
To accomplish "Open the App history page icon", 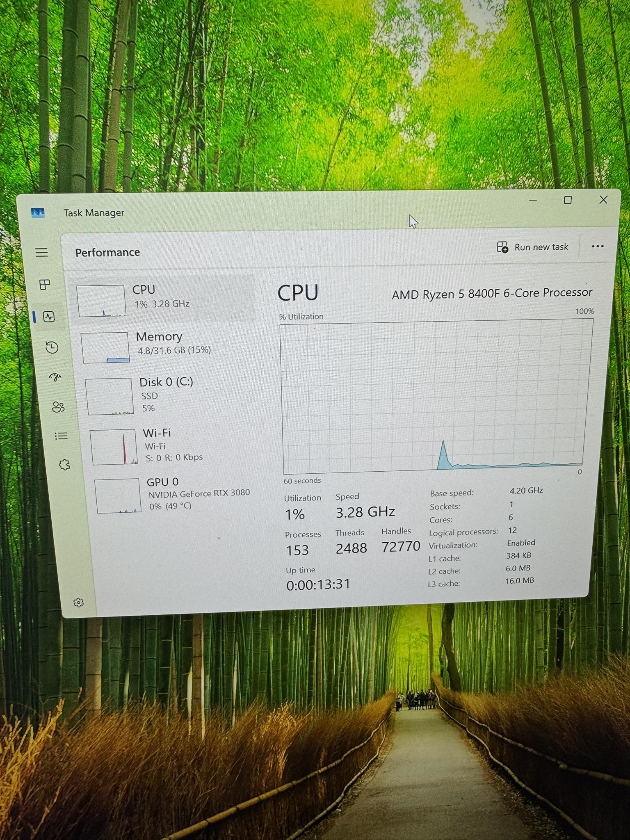I will 52,347.
